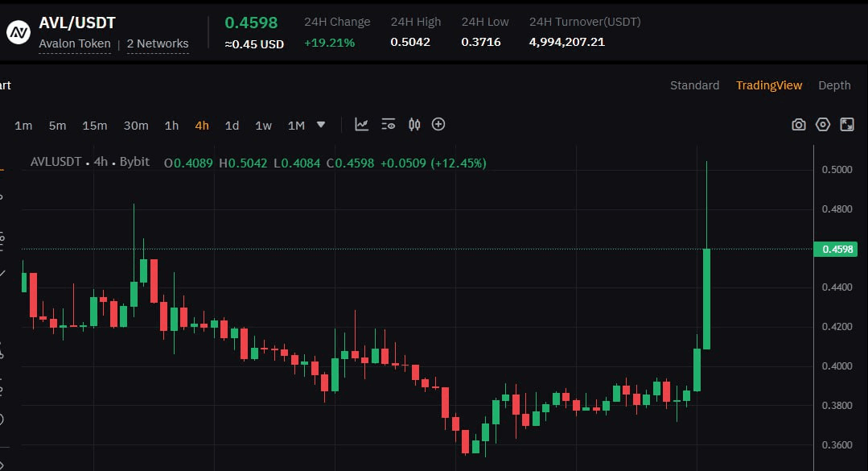Click the plus icon to add an indicator
The width and height of the screenshot is (868, 471).
coord(438,124)
